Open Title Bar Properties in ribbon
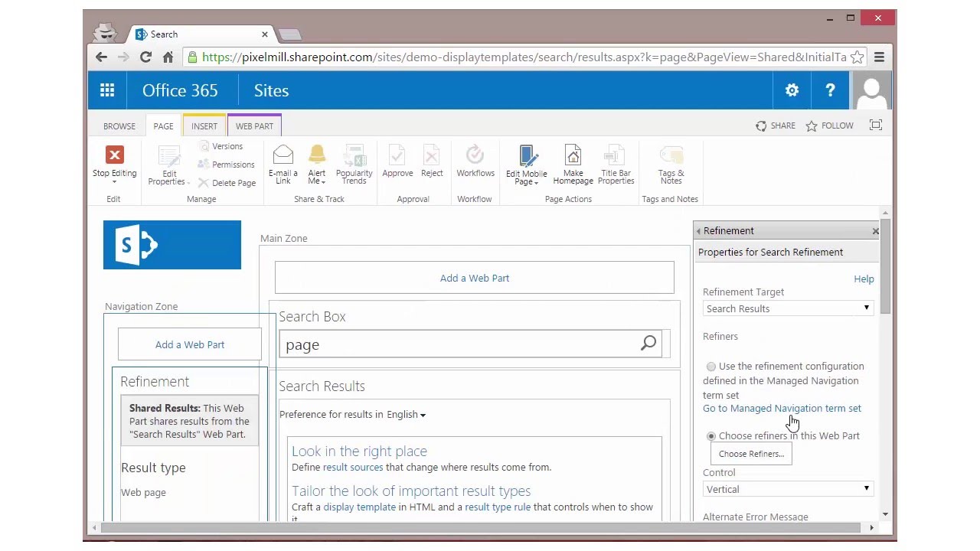 tap(616, 165)
